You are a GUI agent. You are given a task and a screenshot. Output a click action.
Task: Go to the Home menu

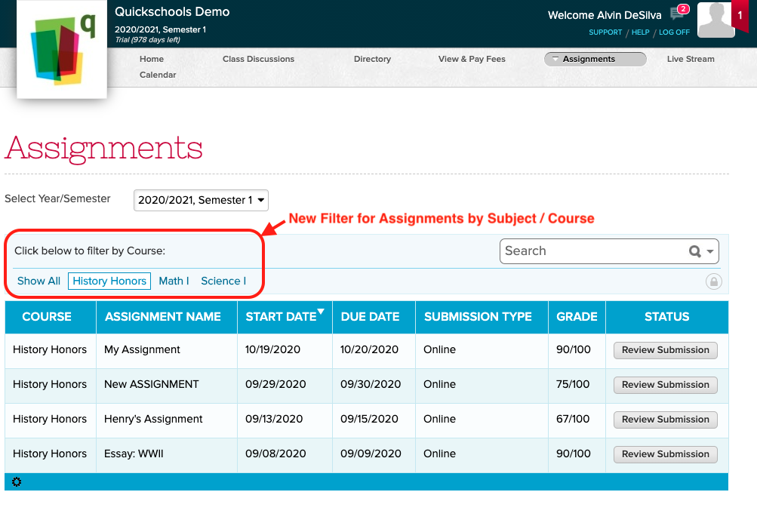pos(152,59)
